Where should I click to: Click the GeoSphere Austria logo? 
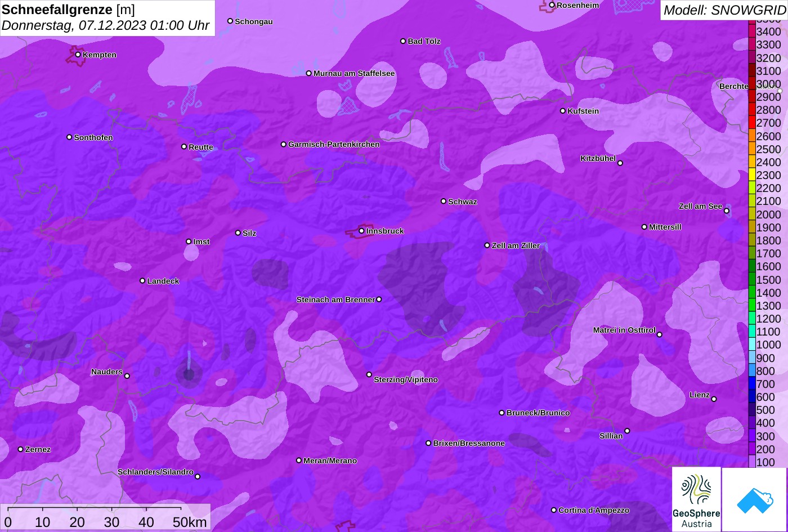(696, 499)
